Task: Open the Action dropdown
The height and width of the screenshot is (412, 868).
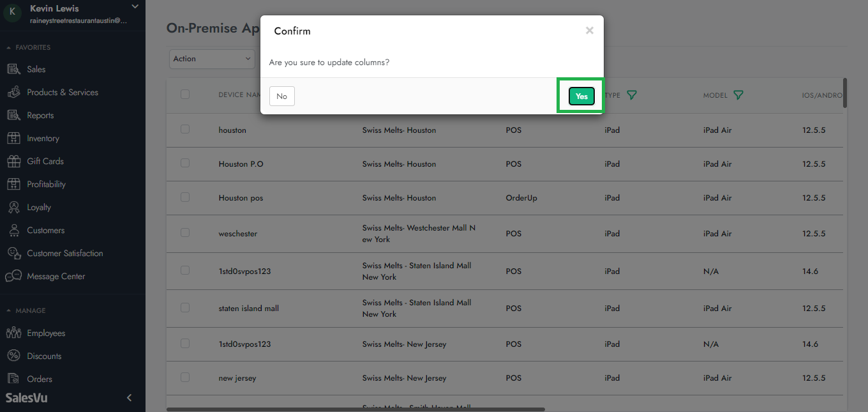Action: click(212, 59)
